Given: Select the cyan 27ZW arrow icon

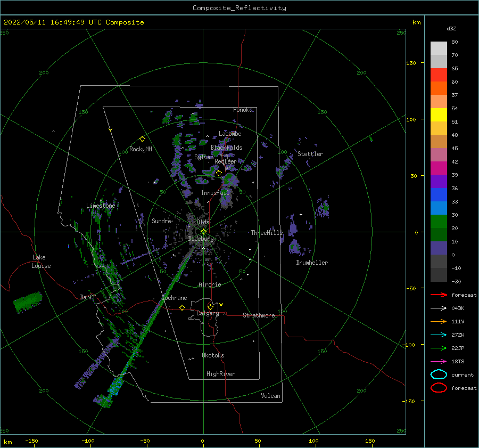Looking at the screenshot, I should tap(439, 335).
